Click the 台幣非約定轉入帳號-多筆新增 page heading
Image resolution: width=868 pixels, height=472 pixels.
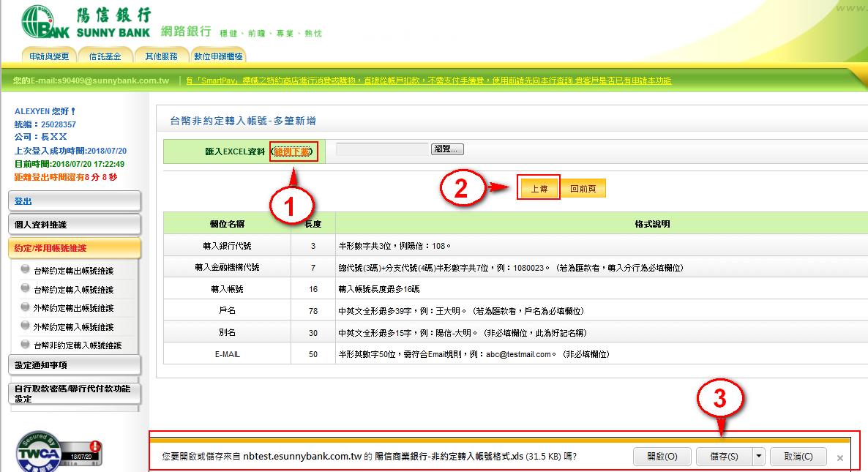pos(243,121)
